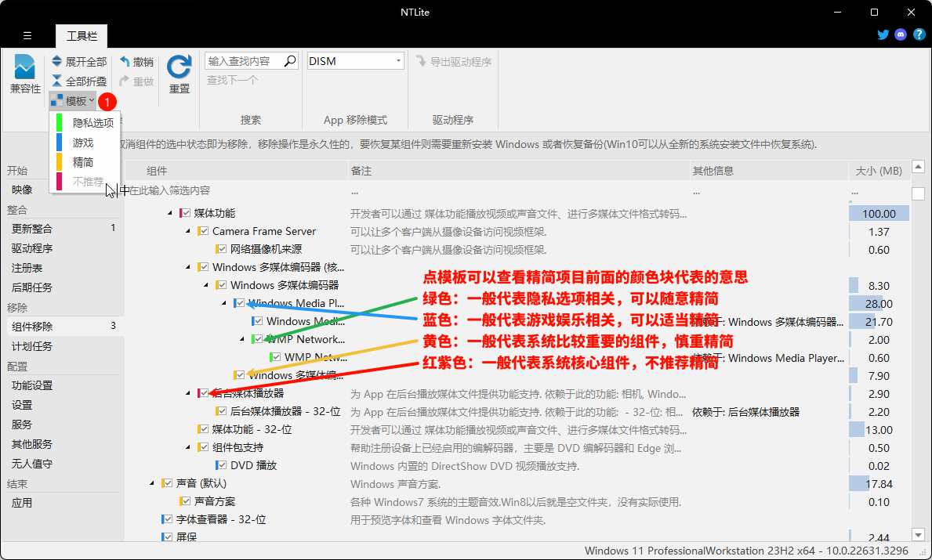Click the 在此输入筛选内容 filter field
The height and width of the screenshot is (560, 932).
click(235, 190)
